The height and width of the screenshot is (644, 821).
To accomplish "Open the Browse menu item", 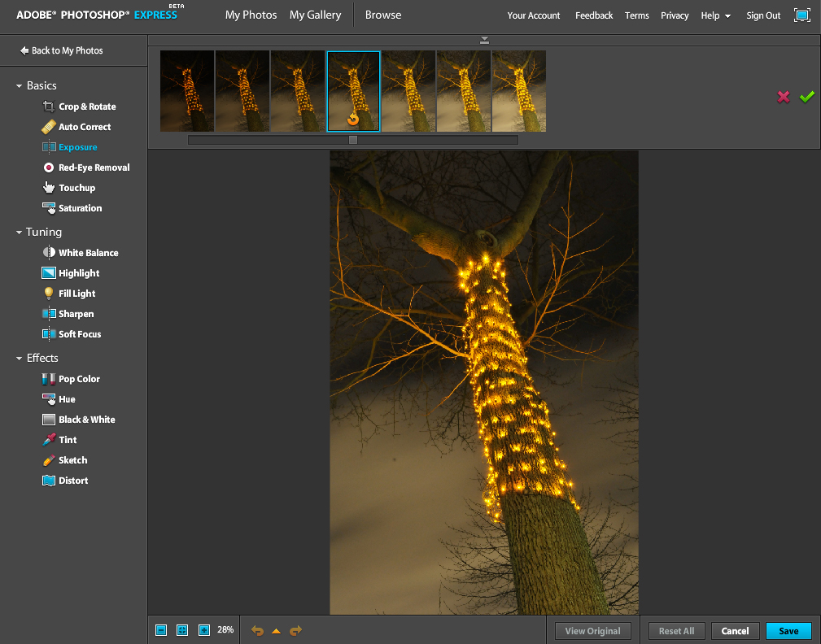I will click(383, 15).
